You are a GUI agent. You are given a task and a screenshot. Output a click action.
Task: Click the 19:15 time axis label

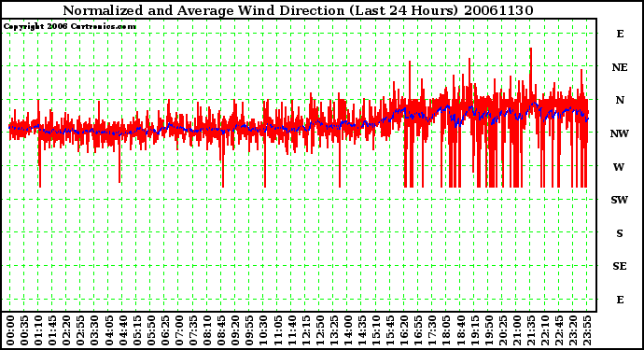474,330
